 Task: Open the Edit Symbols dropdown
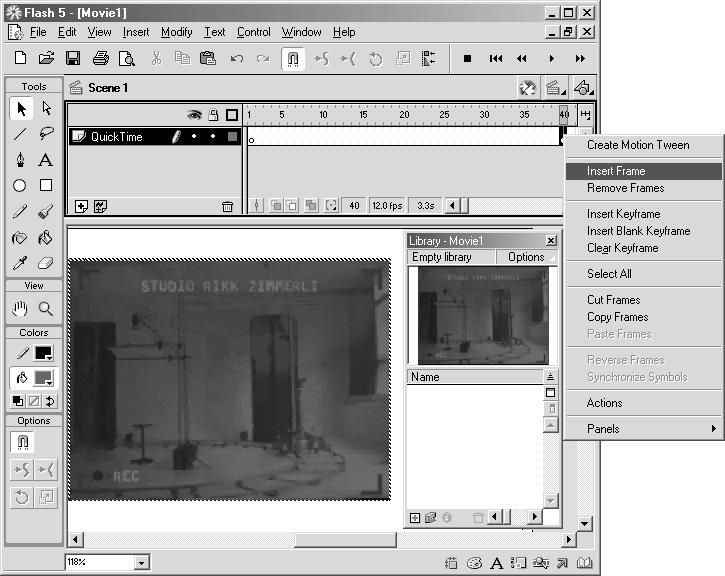tap(584, 88)
